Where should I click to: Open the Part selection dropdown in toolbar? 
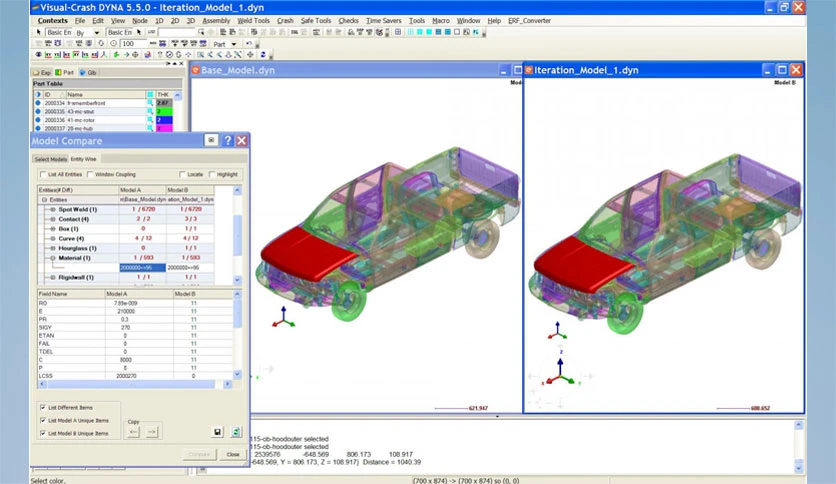pos(234,44)
